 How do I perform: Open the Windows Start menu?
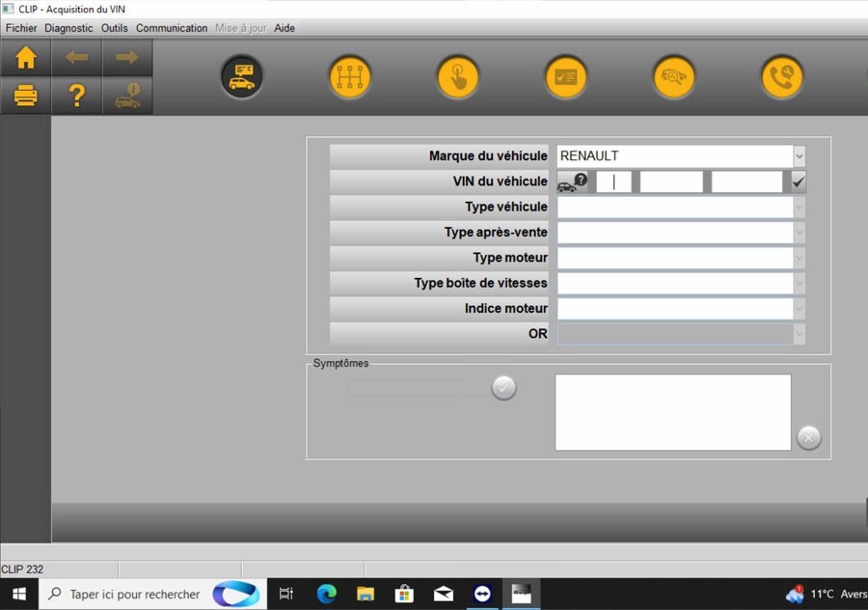click(19, 594)
